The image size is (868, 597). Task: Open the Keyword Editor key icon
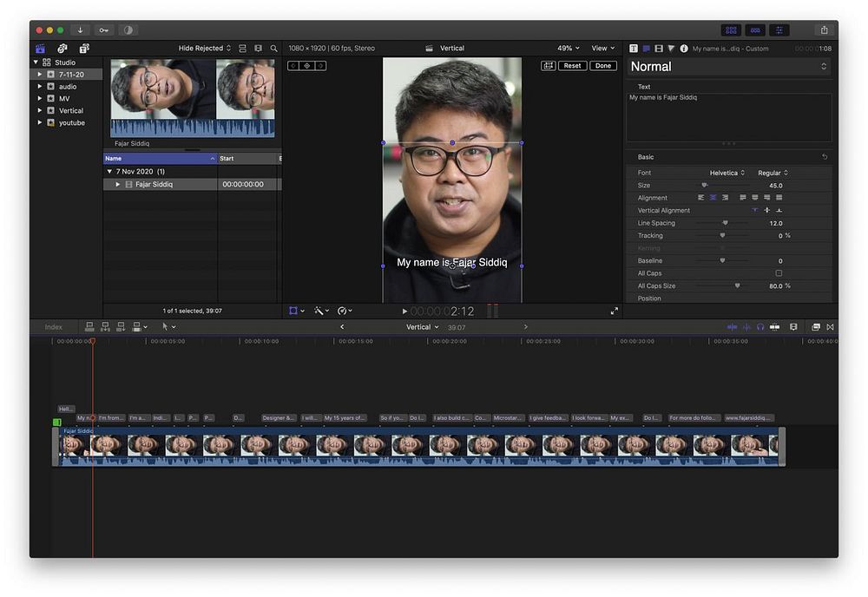(x=104, y=30)
